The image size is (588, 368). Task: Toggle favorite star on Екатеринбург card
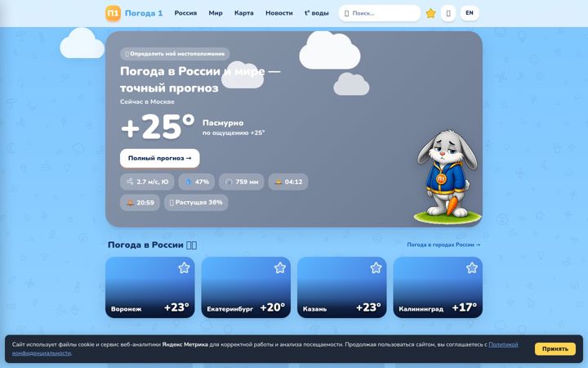(x=280, y=267)
